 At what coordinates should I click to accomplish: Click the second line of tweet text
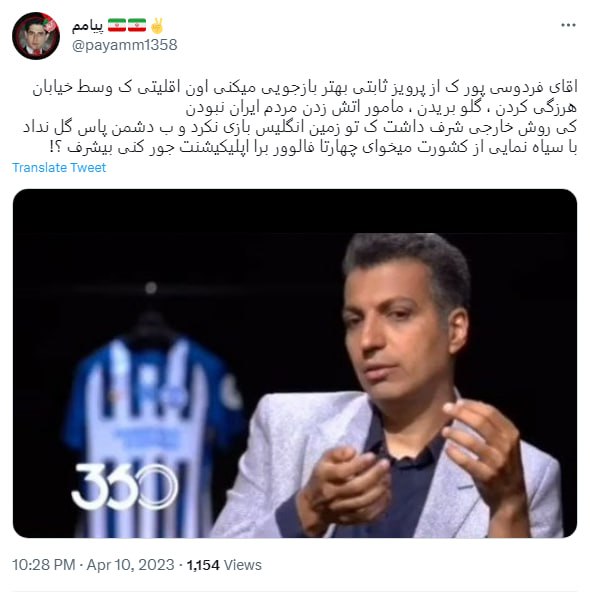coord(381,108)
